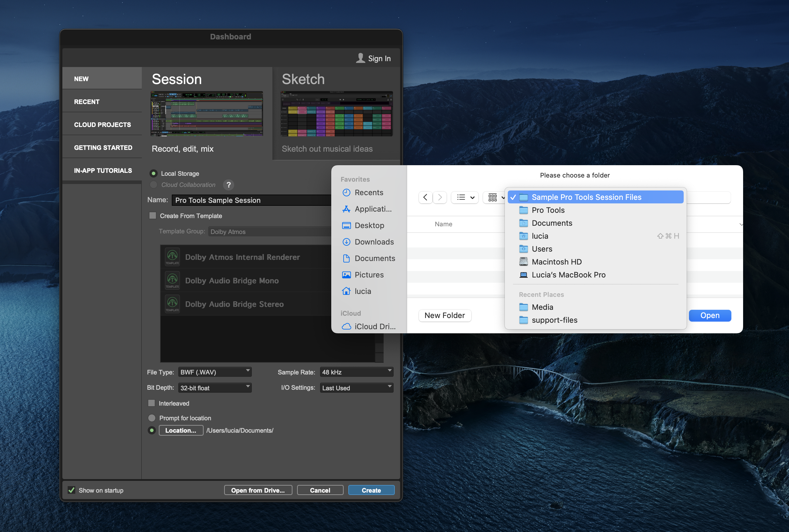Expand the Sample Rate 48 kHz dropdown
The image size is (789, 532).
click(356, 372)
